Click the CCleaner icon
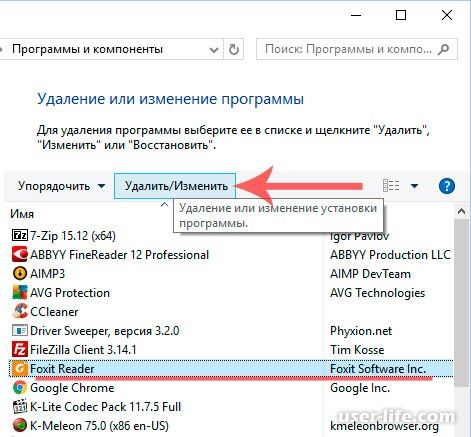The width and height of the screenshot is (471, 437). click(x=20, y=311)
